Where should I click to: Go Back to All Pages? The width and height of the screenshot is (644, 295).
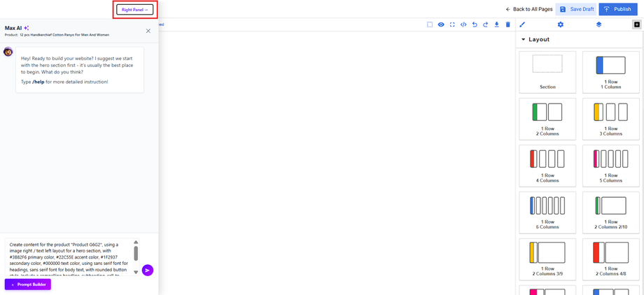(x=529, y=9)
